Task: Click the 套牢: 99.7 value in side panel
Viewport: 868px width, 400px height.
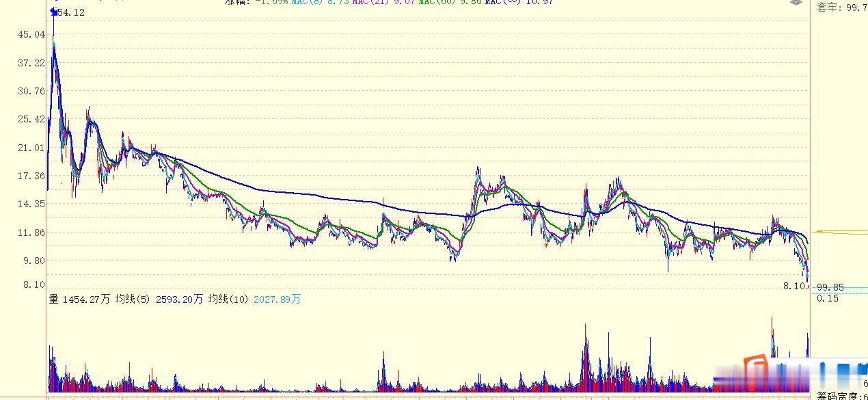Action: point(842,7)
